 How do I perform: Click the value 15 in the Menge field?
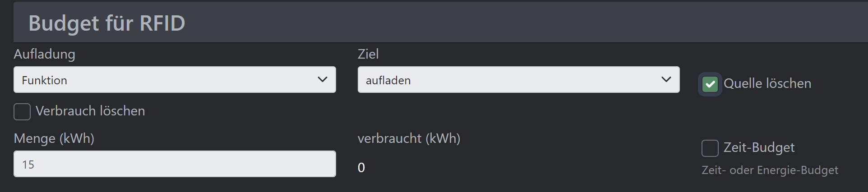tap(28, 165)
